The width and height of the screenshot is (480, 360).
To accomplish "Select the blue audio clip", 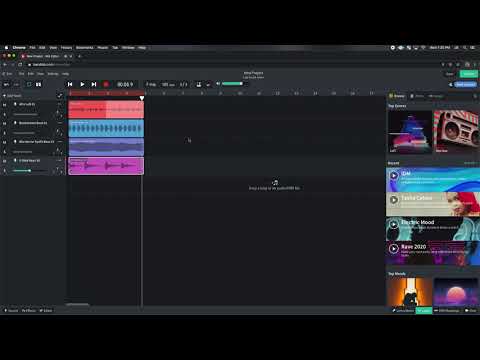I will pos(106,128).
